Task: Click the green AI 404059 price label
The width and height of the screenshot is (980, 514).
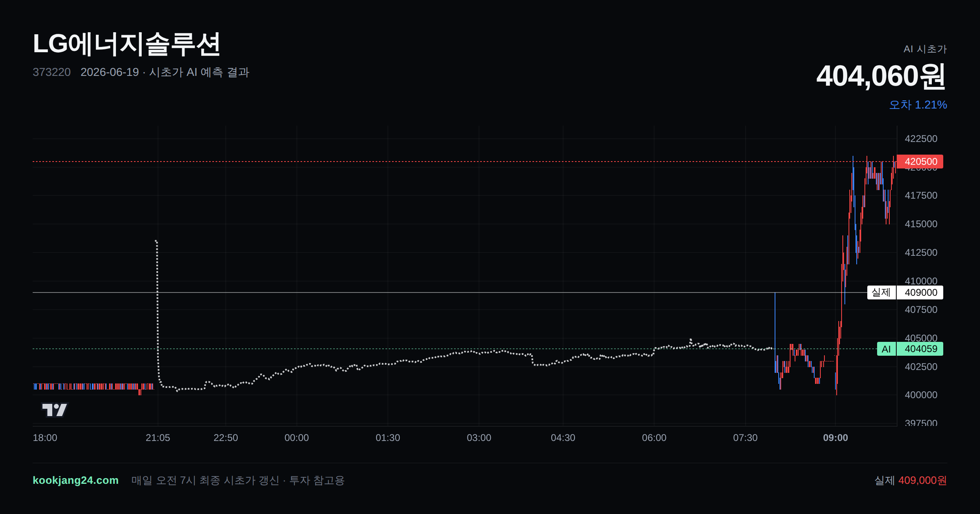Action: click(x=910, y=349)
